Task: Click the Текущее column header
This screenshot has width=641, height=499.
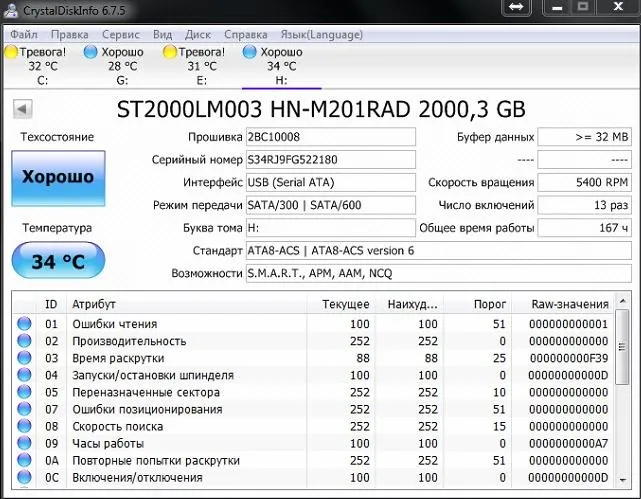Action: click(x=341, y=304)
